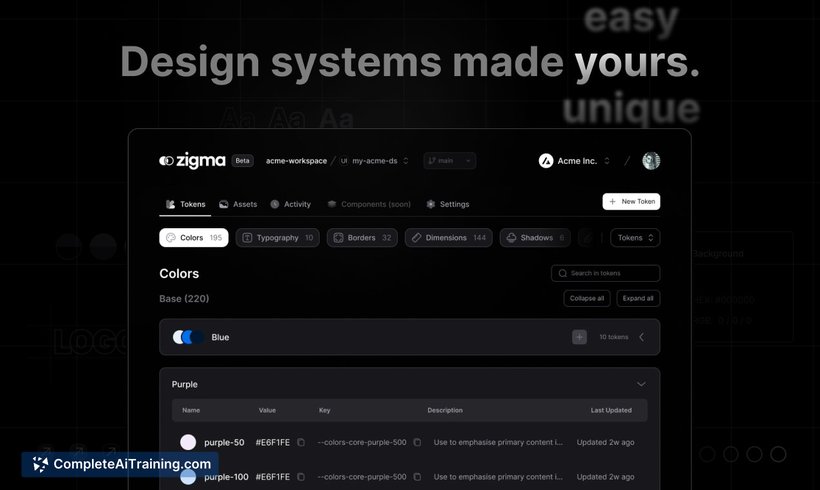Focus the Search in tokens field
The image size is (820, 490).
point(605,273)
